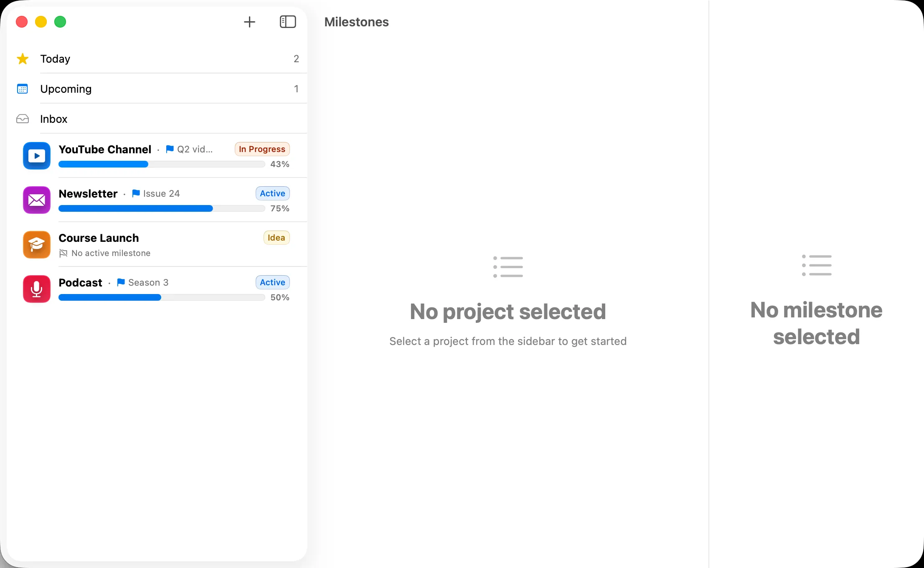Open the Upcoming list
This screenshot has height=568, width=924.
pyautogui.click(x=157, y=89)
